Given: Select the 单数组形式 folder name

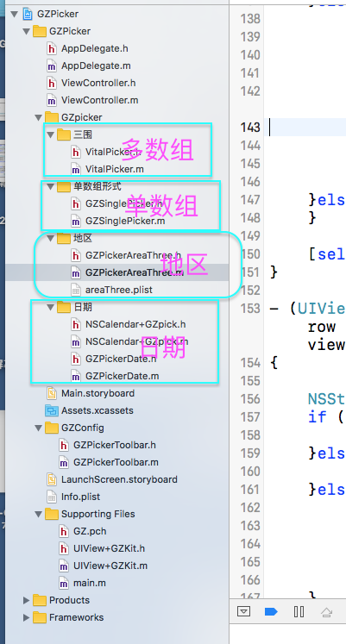Looking at the screenshot, I should point(98,186).
